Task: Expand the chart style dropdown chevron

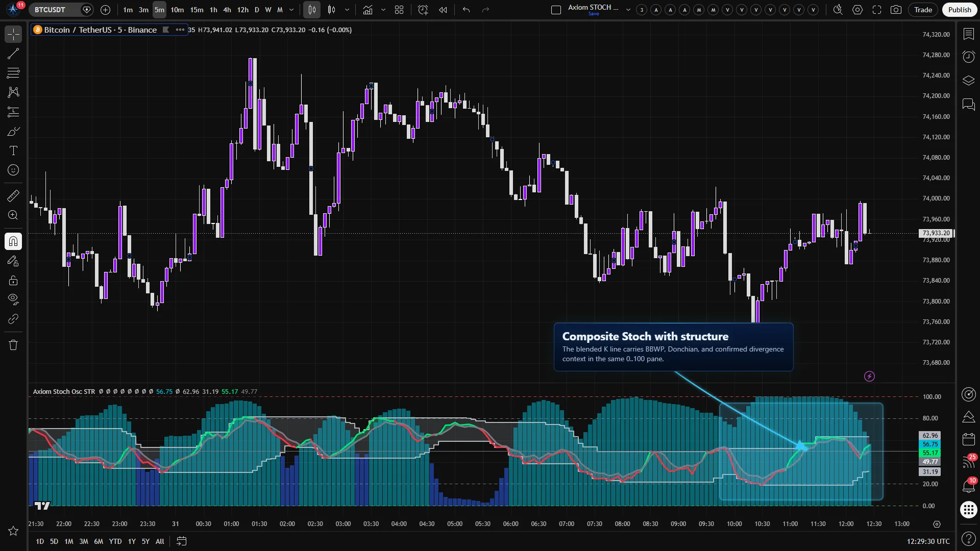Action: (x=347, y=10)
